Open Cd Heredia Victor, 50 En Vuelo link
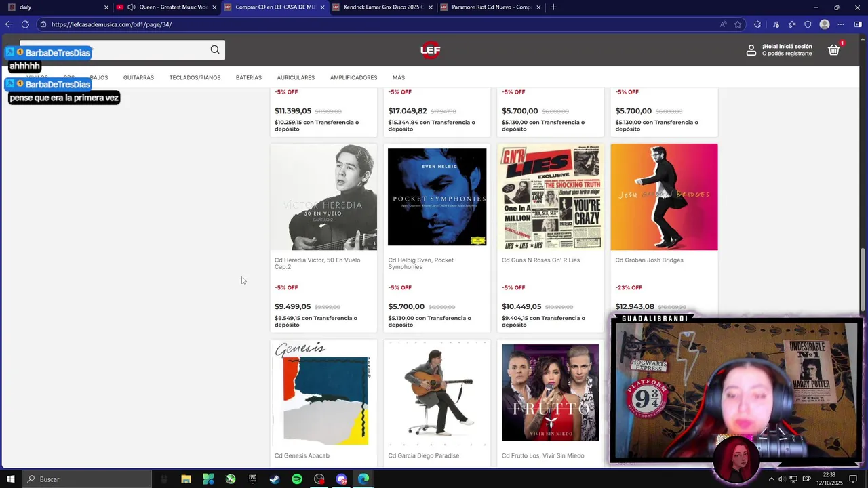This screenshot has width=868, height=488. tap(317, 264)
